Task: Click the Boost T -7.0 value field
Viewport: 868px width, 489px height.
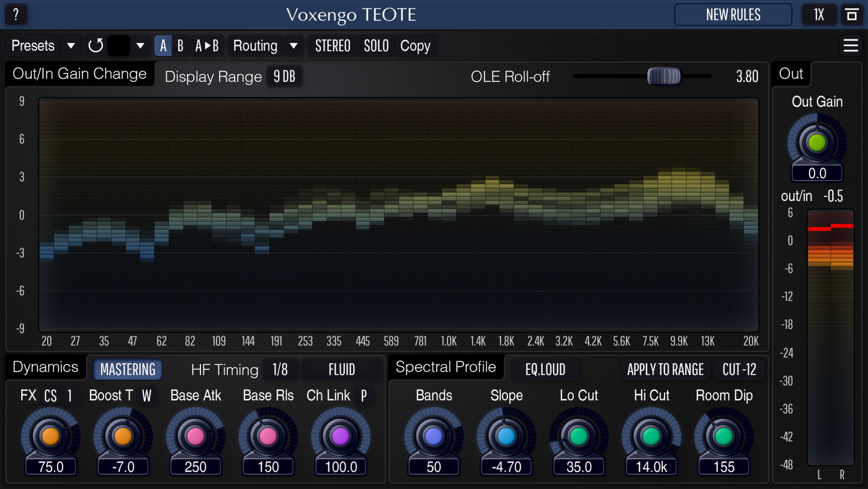Action: click(123, 467)
